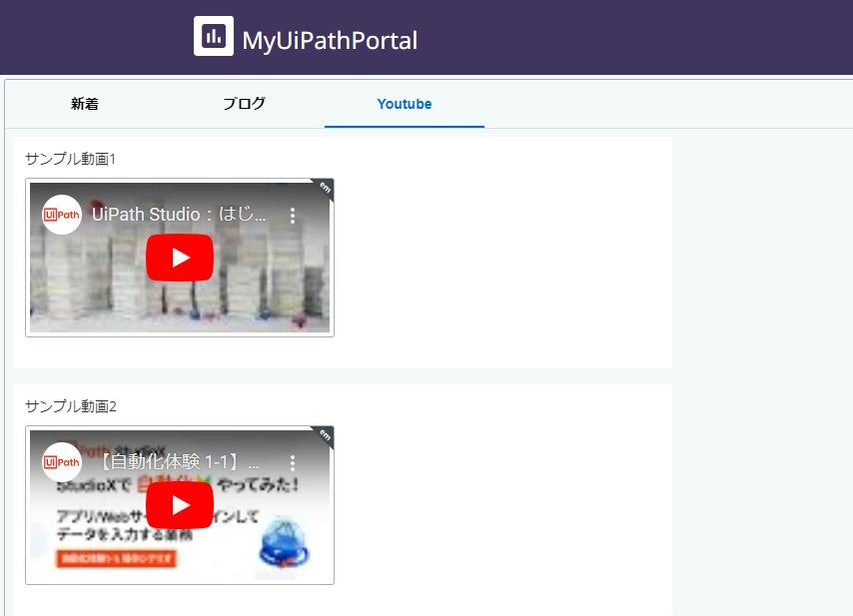The width and height of the screenshot is (853, 616).
Task: Click the UiPath channel avatar on サンプル動画2
Action: coord(62,461)
